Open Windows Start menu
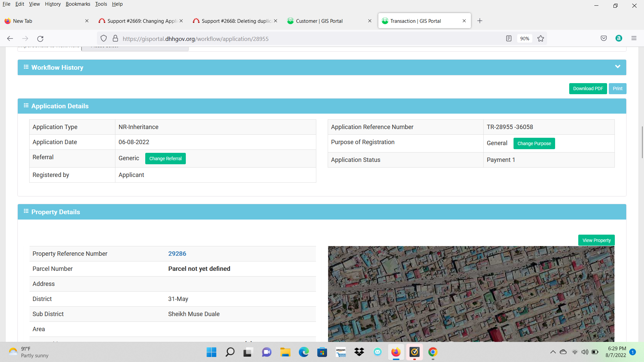The width and height of the screenshot is (644, 362). coord(211,352)
